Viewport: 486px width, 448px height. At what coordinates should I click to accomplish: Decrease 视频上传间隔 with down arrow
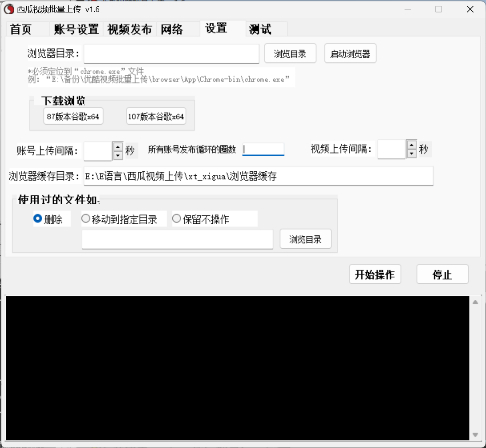pyautogui.click(x=412, y=153)
